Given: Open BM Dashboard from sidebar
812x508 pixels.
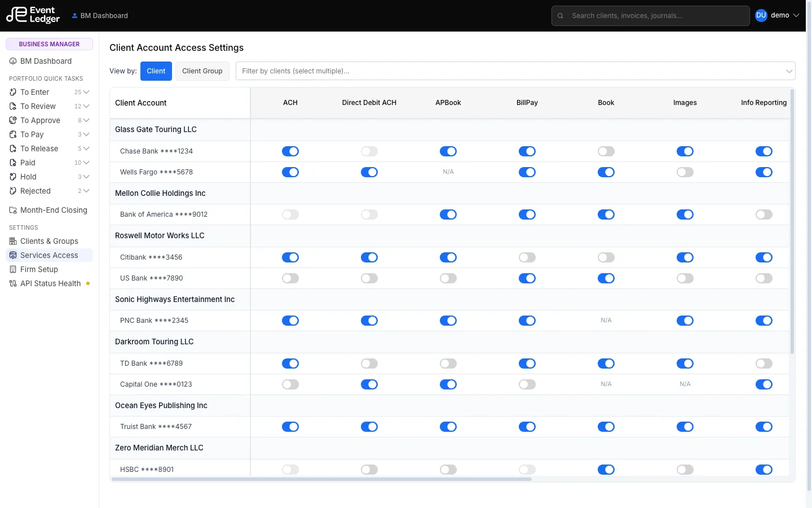Looking at the screenshot, I should pyautogui.click(x=49, y=61).
